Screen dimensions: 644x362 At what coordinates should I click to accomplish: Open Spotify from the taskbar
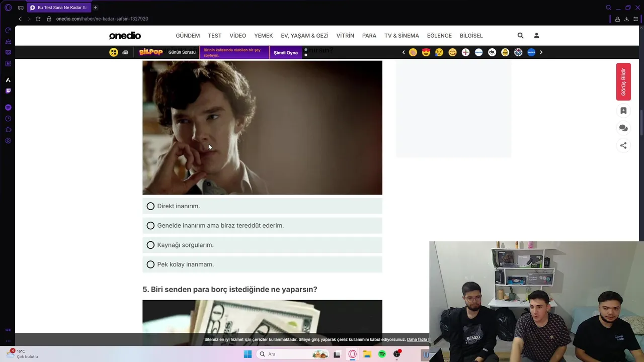[x=382, y=354]
